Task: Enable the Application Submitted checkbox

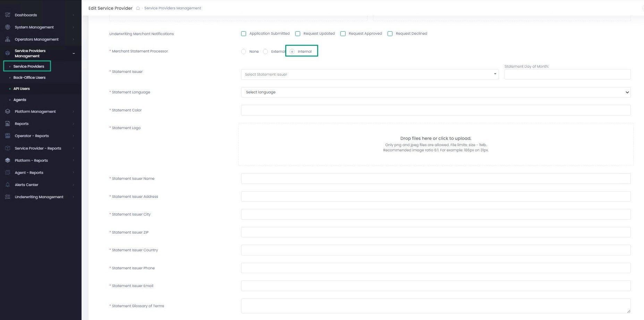Action: (x=244, y=34)
